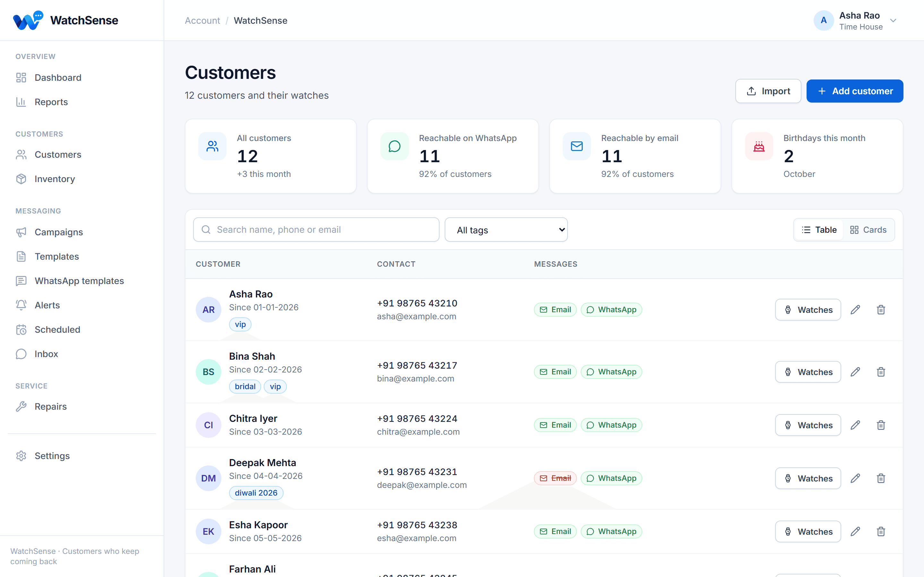Expand the Asha Rao account menu chevron

893,21
